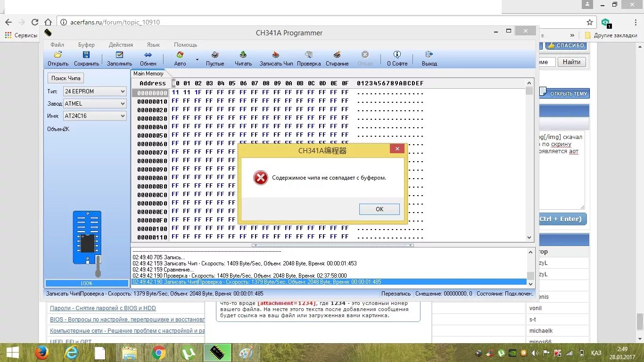The image size is (644, 362).
Task: Expand the Имя AT24C16 combo box
Action: tap(123, 116)
